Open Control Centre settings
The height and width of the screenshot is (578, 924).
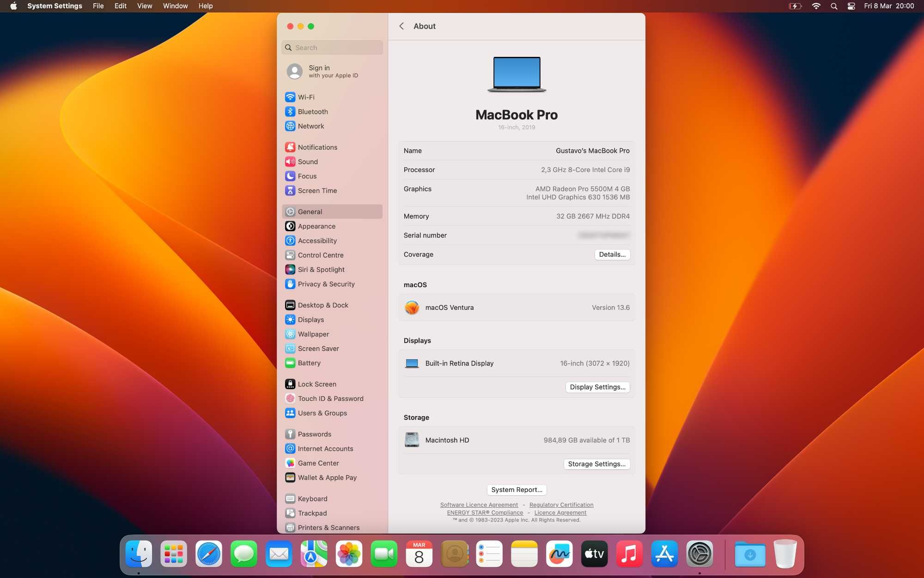[x=332, y=255]
